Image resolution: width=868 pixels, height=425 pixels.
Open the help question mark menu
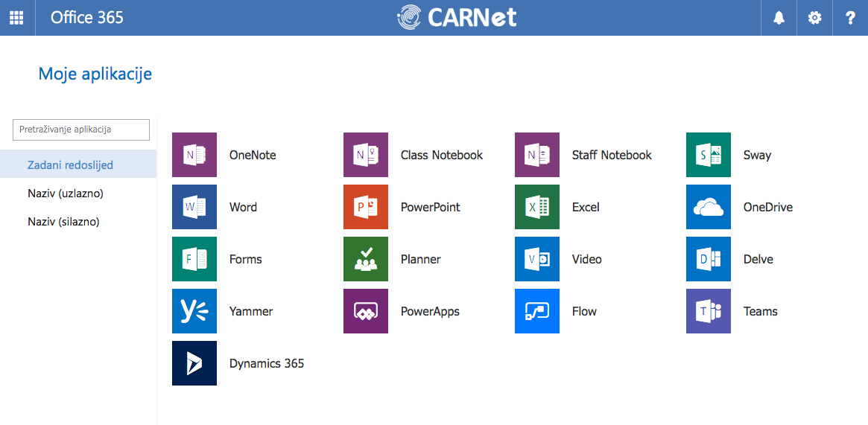(850, 18)
